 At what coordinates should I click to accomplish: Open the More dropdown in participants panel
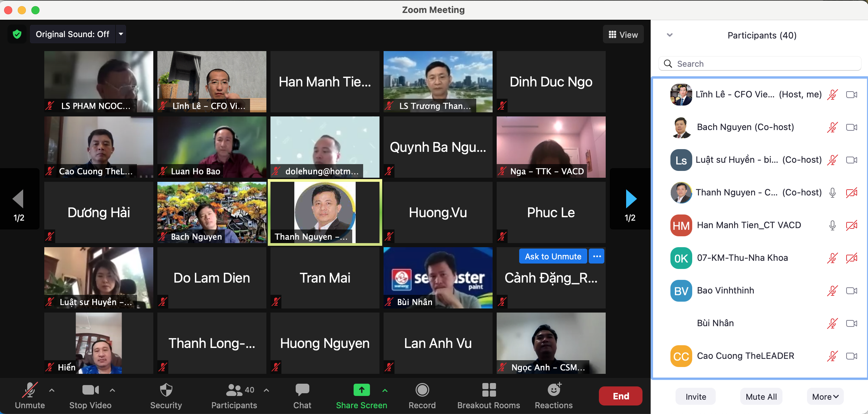click(x=825, y=397)
